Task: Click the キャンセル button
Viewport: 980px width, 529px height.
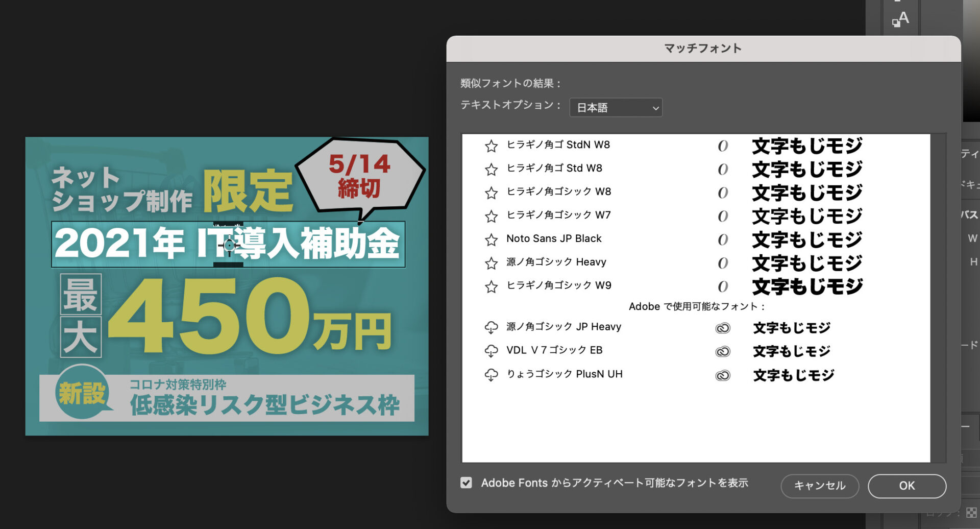Action: pyautogui.click(x=820, y=486)
